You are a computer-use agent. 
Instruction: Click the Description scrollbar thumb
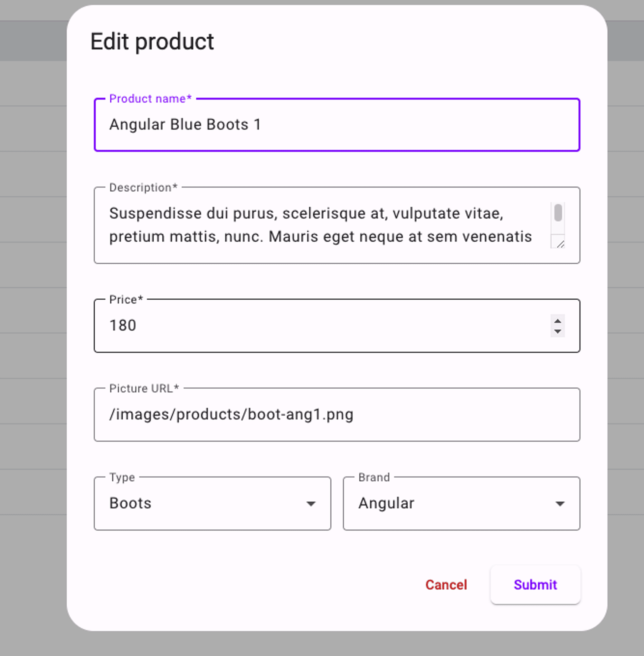coord(558,213)
